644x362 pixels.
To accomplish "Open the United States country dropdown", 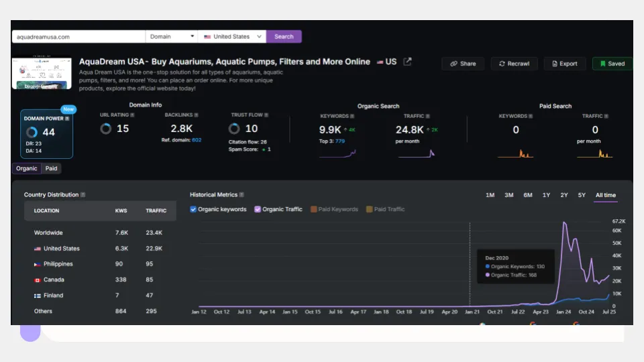I will point(232,36).
